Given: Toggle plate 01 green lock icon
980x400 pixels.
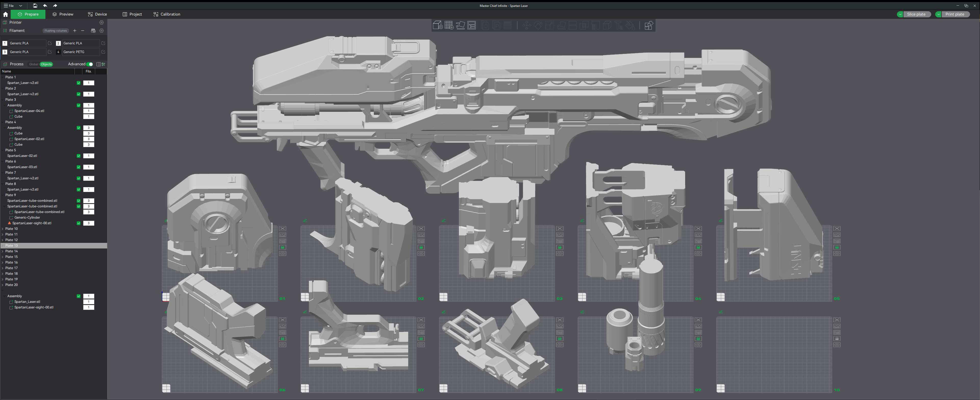Looking at the screenshot, I should coord(283,247).
